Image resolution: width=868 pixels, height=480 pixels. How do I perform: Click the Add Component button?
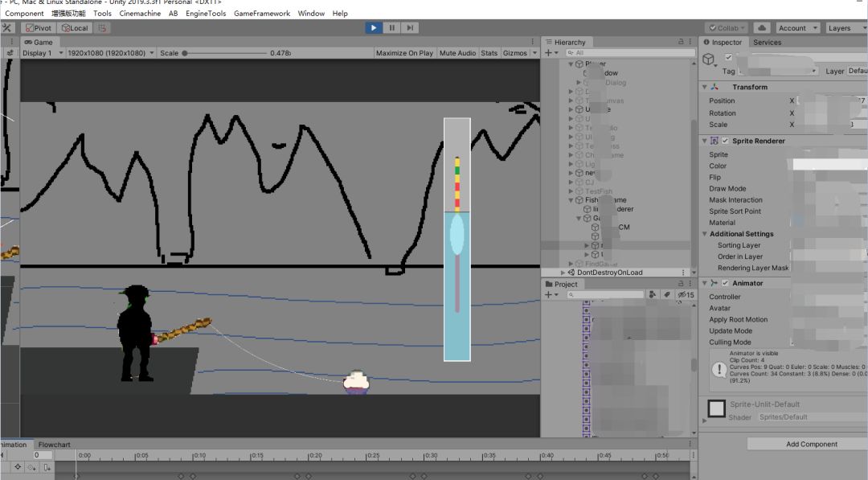point(811,444)
